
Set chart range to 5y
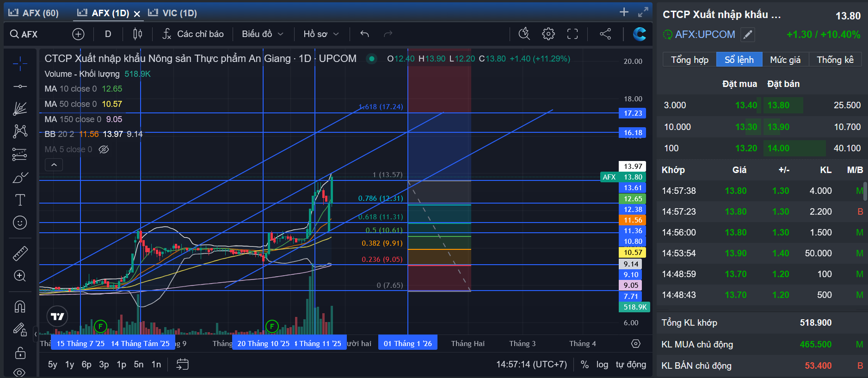tap(53, 365)
